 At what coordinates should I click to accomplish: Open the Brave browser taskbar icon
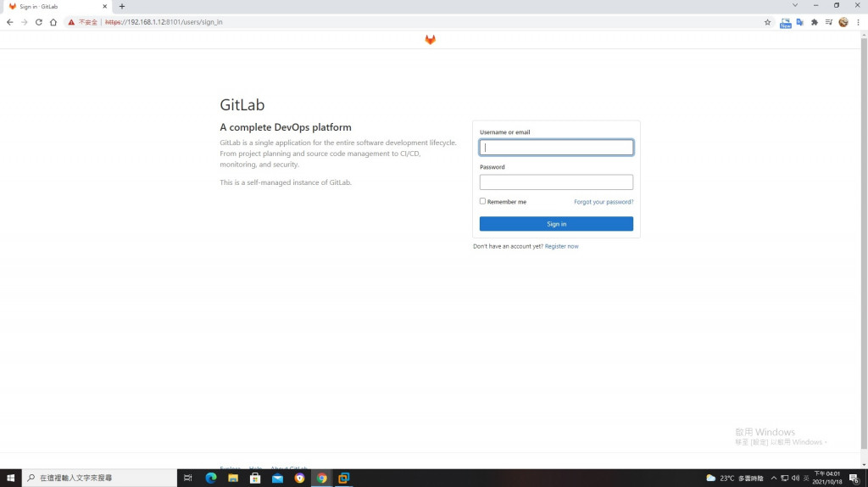[299, 478]
